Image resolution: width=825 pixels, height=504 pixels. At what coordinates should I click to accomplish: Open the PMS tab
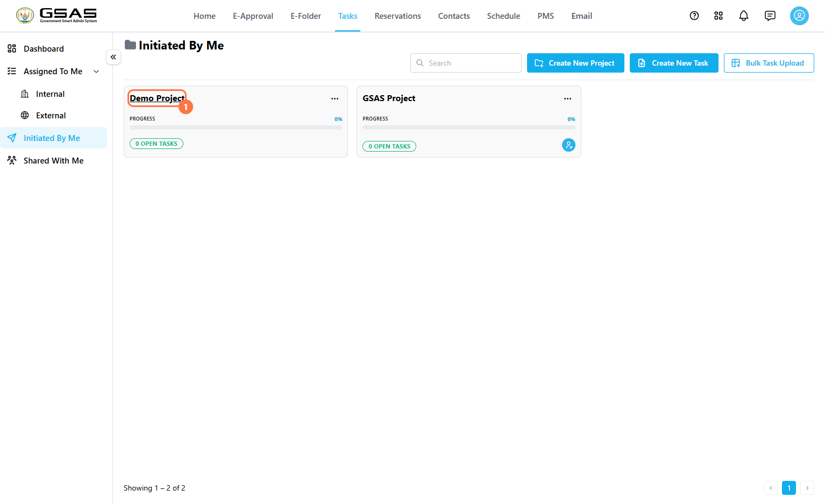click(545, 16)
